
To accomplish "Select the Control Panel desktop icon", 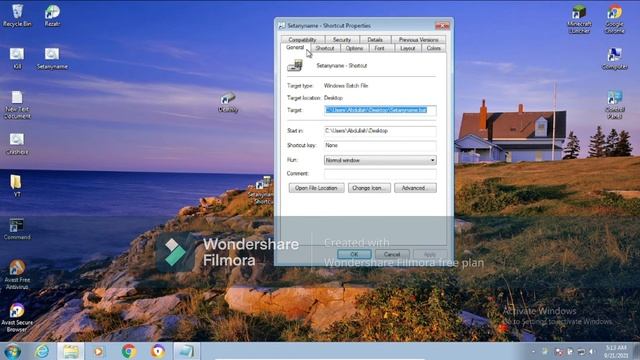I will click(615, 104).
